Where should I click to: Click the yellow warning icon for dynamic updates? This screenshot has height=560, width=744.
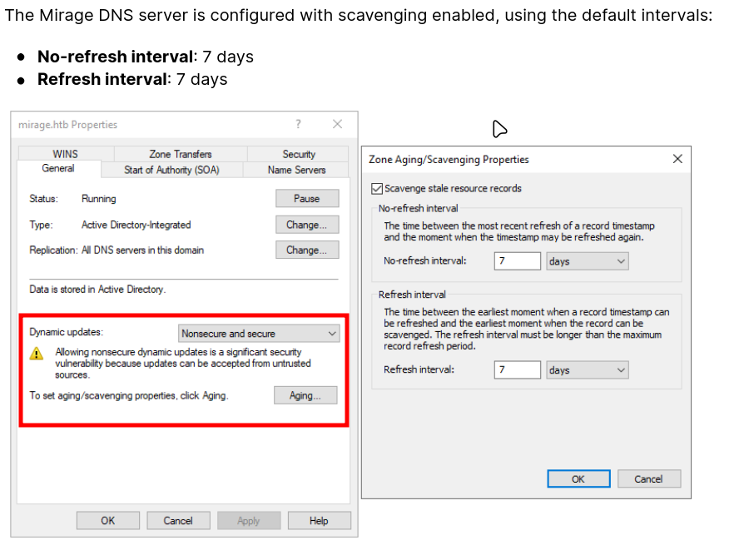[37, 354]
